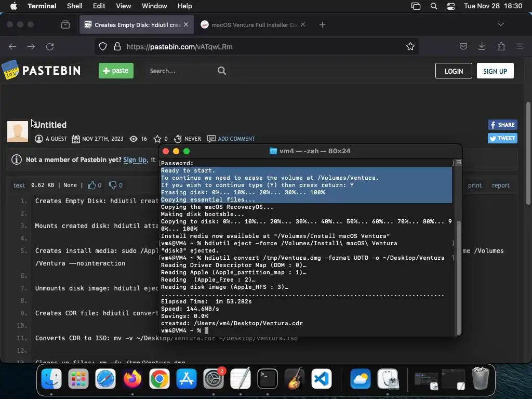532x399 pixels.
Task: Open the Pocket save icon
Action: coord(463,46)
